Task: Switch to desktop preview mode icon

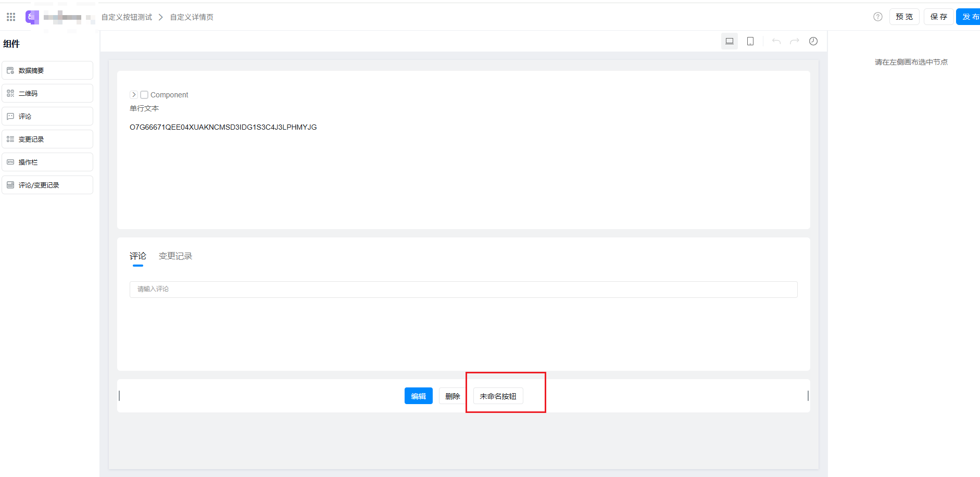Action: tap(730, 41)
